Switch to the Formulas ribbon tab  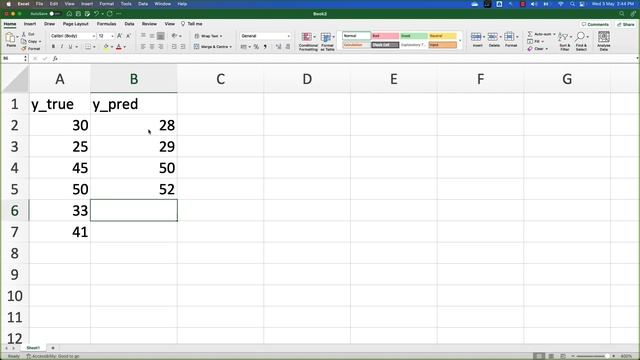point(107,24)
